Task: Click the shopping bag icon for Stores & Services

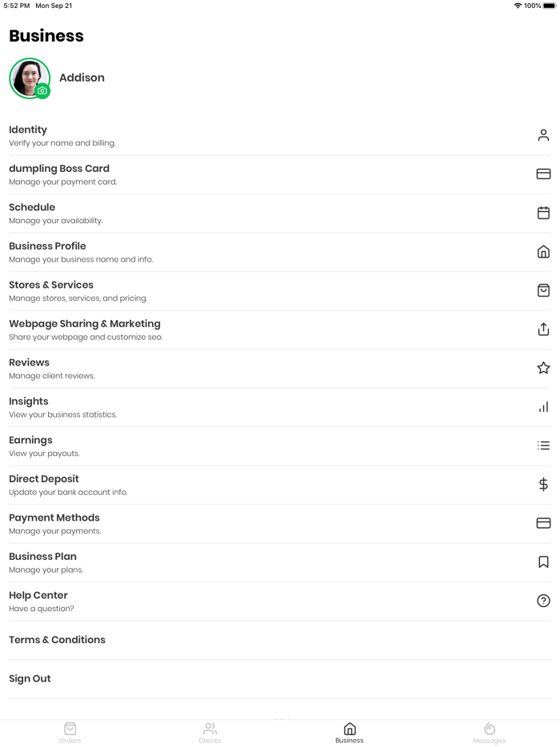Action: click(543, 290)
